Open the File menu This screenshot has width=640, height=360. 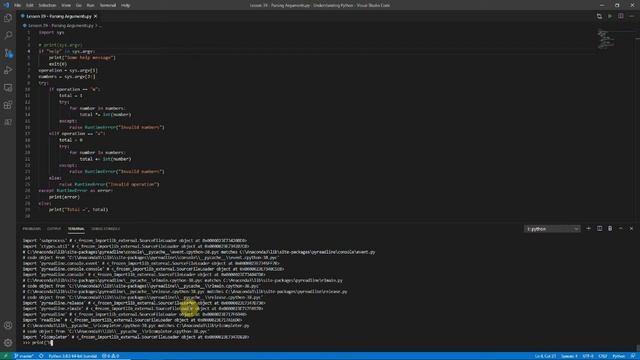pyautogui.click(x=18, y=5)
